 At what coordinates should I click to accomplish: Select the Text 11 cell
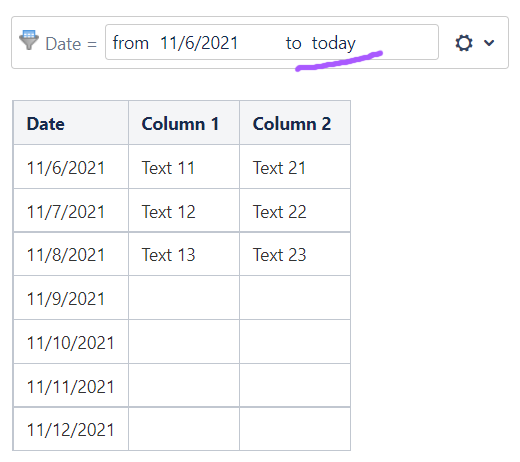coord(184,167)
